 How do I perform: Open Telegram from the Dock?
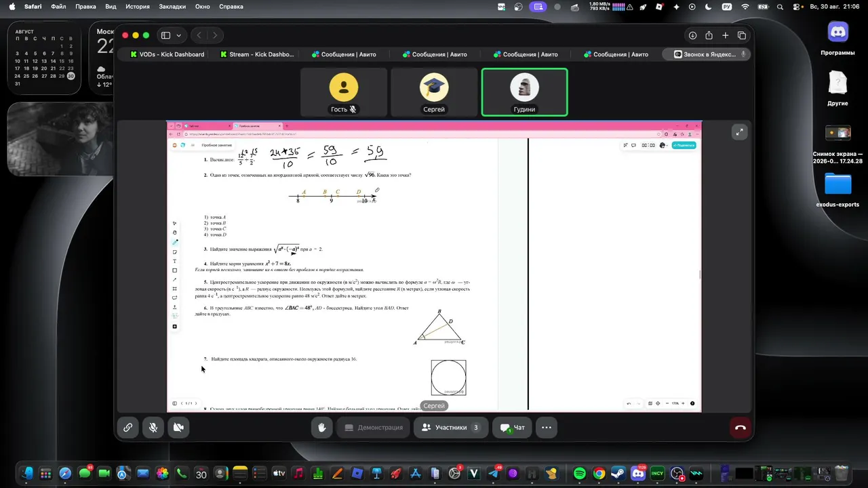coord(493,474)
